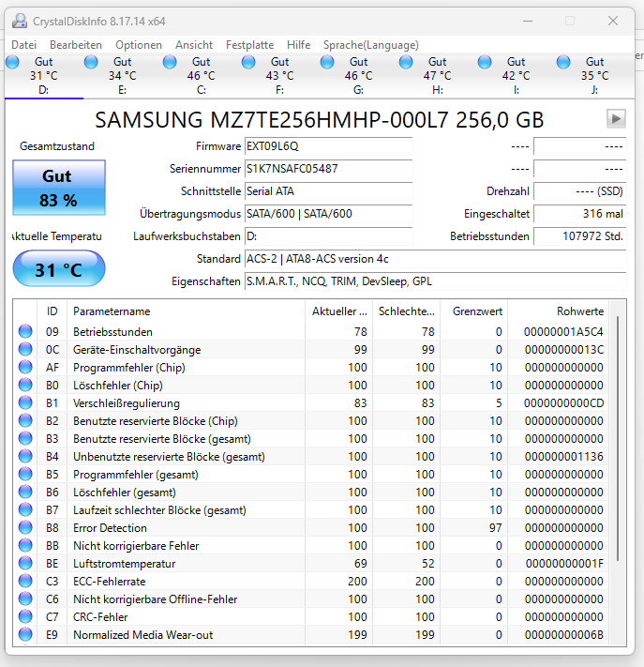Select the Verschleißregulierung parameter name
The width and height of the screenshot is (644, 667).
[127, 403]
